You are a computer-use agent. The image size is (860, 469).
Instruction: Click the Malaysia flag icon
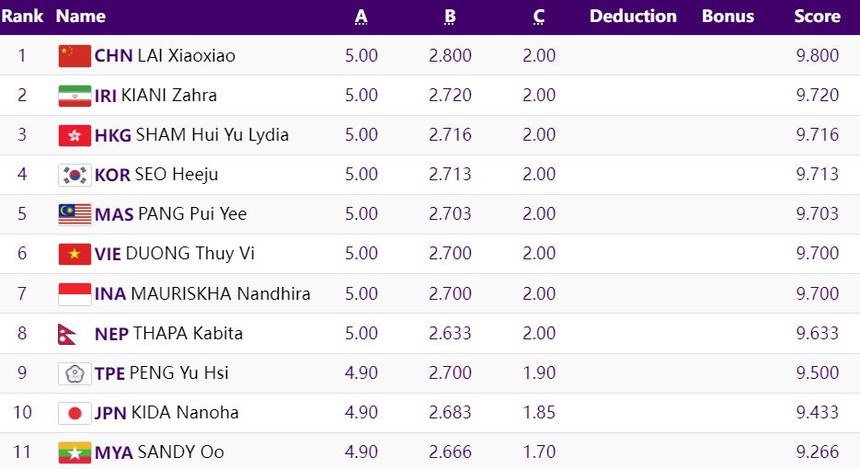tap(74, 214)
